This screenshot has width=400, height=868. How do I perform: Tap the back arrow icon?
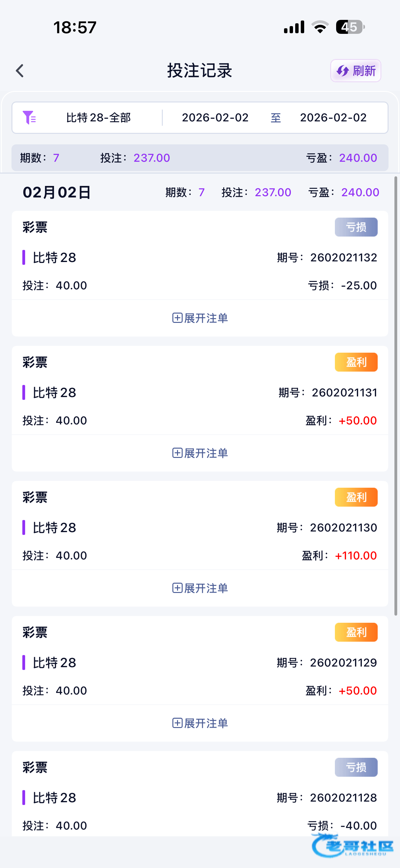click(20, 71)
